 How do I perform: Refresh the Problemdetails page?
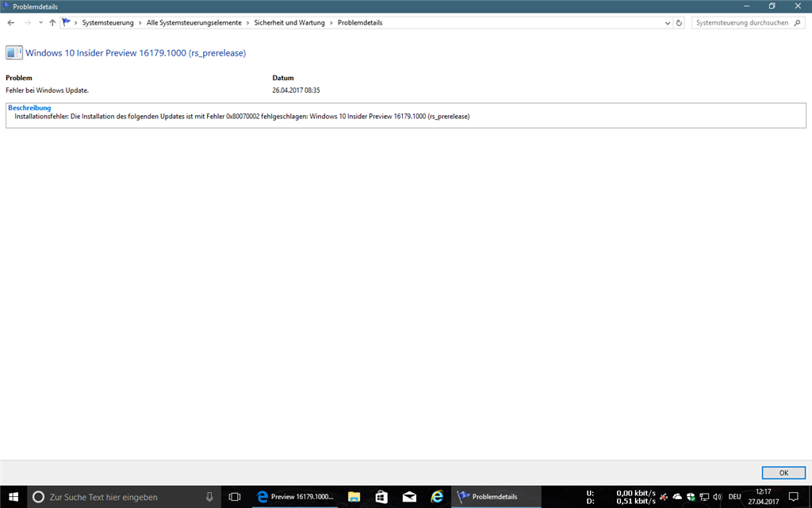click(x=679, y=23)
